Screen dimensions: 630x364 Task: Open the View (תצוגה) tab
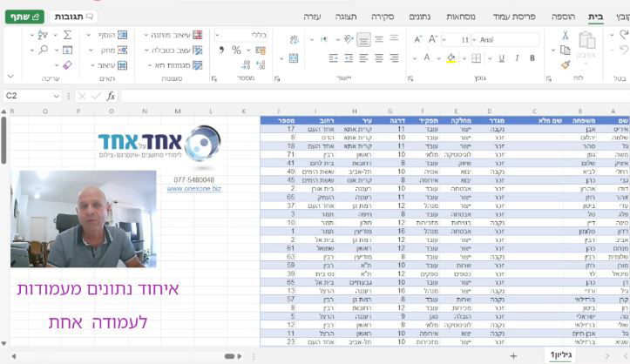point(346,17)
